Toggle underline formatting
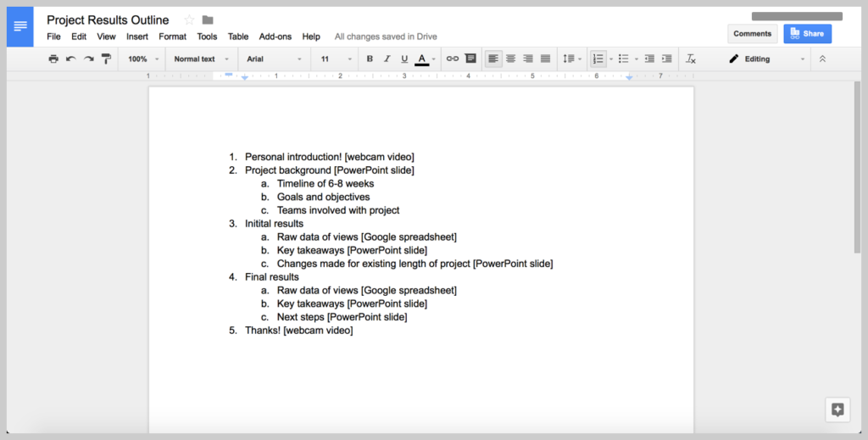The width and height of the screenshot is (868, 440). point(404,58)
